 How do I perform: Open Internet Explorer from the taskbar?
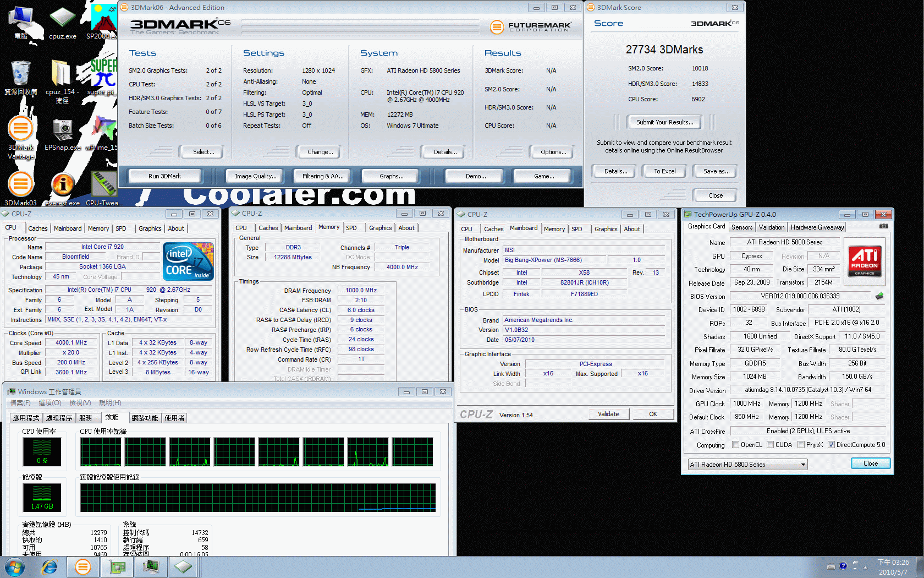click(x=50, y=567)
